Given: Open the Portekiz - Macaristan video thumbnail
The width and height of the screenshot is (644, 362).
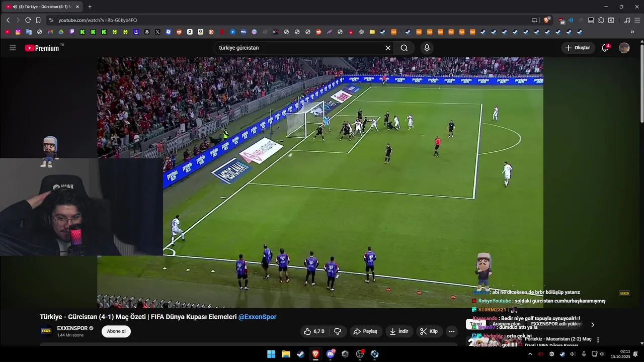Looking at the screenshot, I should point(495,342).
